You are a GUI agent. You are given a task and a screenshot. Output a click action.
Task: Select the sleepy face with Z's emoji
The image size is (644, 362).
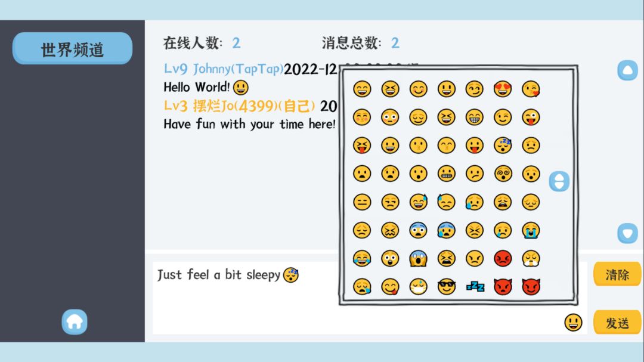click(x=502, y=145)
